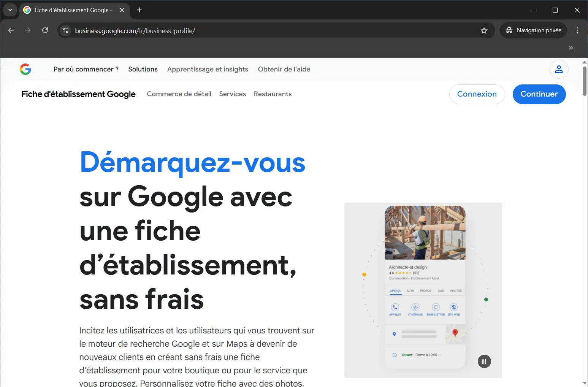
Task: Reload the page
Action: pyautogui.click(x=45, y=30)
